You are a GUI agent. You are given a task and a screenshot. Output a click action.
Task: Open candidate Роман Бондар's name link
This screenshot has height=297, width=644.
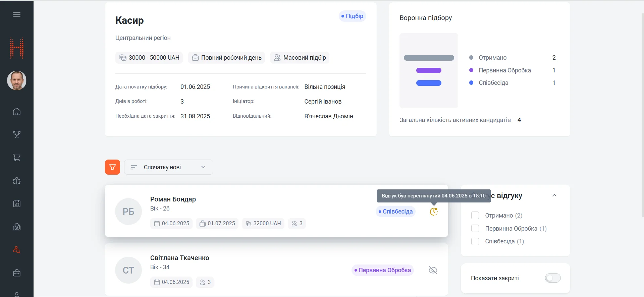click(173, 199)
